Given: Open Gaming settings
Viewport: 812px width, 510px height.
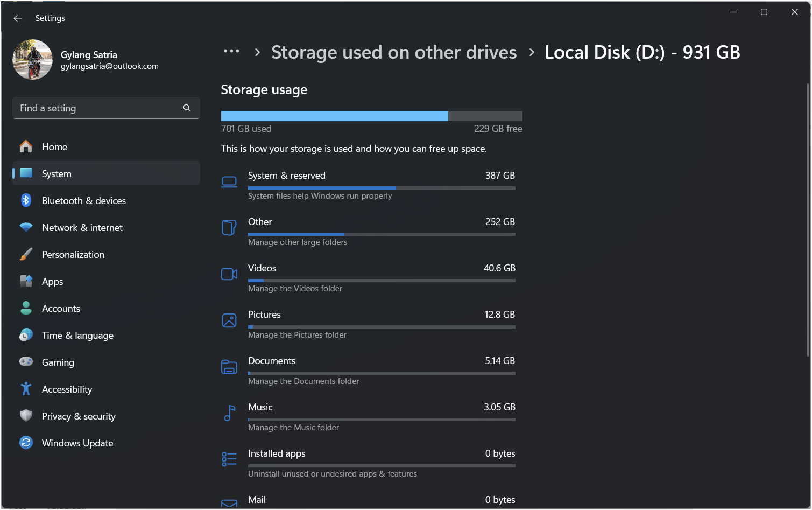Looking at the screenshot, I should pyautogui.click(x=106, y=362).
